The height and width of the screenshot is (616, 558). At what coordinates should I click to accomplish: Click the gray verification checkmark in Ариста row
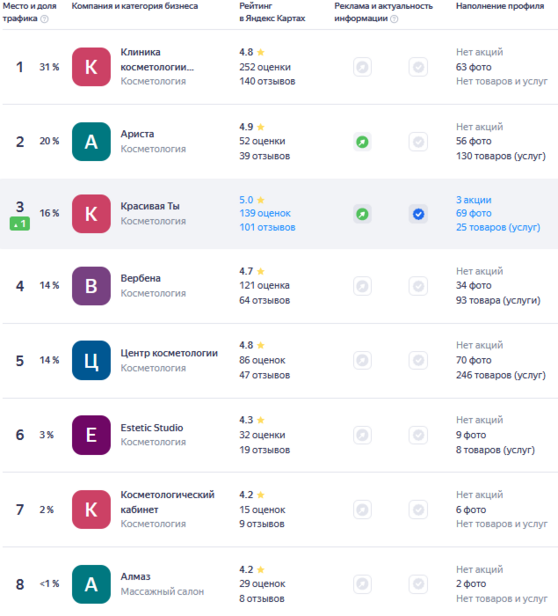(418, 142)
